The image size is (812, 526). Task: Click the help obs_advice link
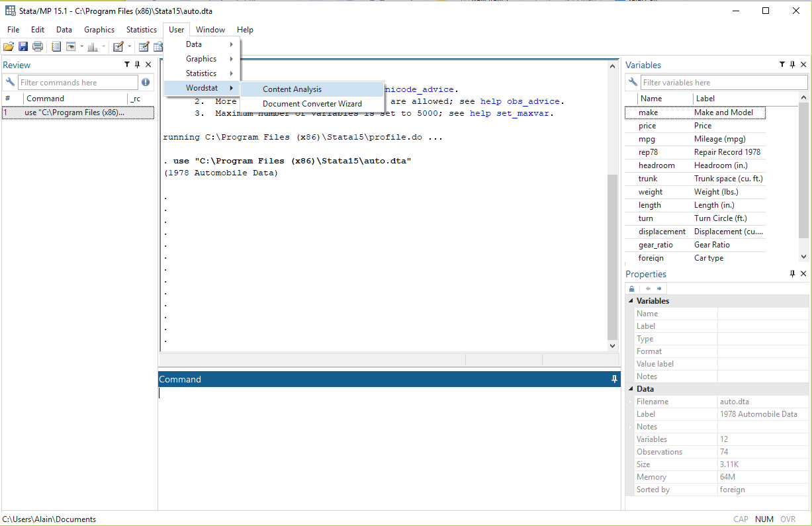(x=520, y=101)
